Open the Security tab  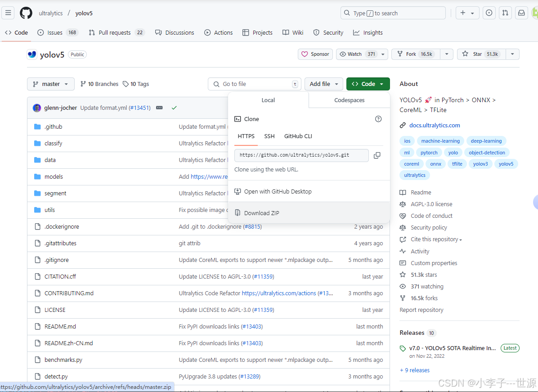click(328, 32)
